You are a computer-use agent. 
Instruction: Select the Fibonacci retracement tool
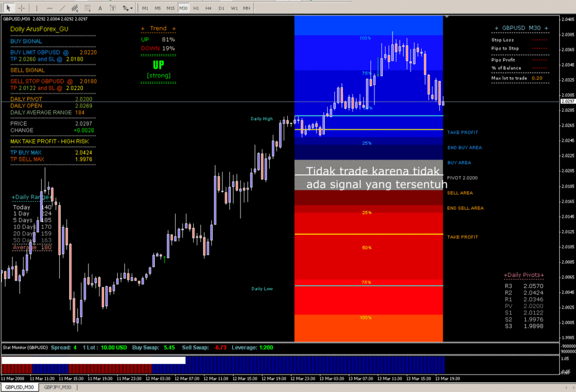coord(87,8)
